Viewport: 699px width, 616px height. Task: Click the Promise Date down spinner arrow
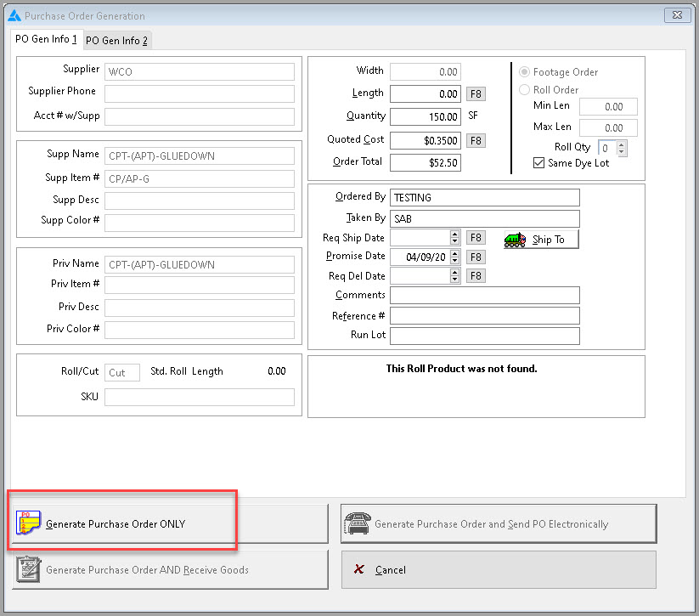[x=454, y=261]
